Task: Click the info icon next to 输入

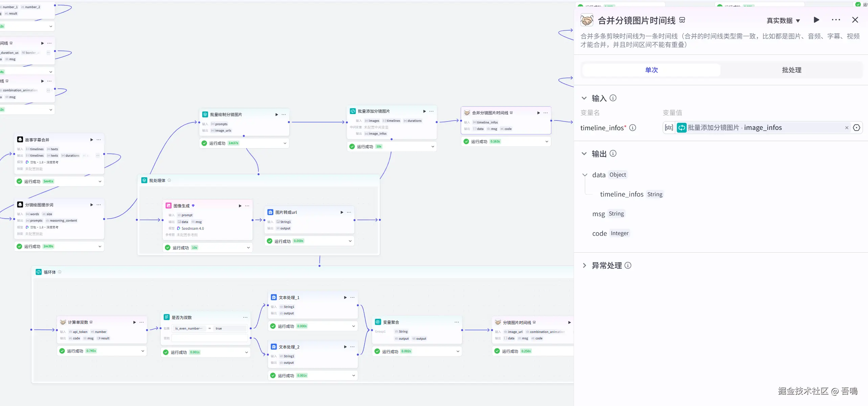Action: (613, 98)
